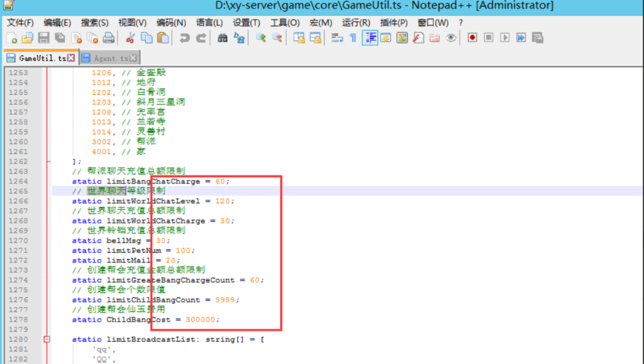Close the GameUtil.ts tab
The width and height of the screenshot is (644, 364).
[71, 58]
